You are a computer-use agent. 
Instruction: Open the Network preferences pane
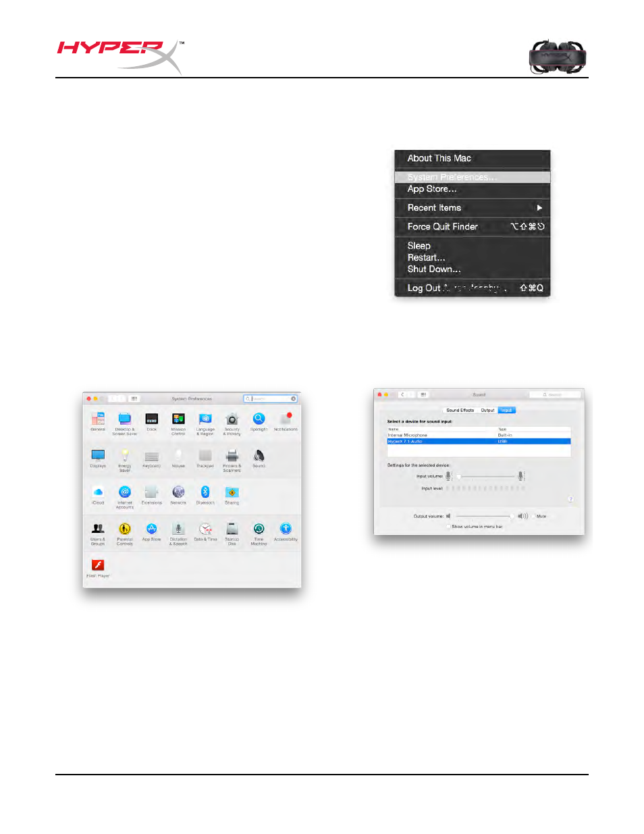click(x=178, y=495)
